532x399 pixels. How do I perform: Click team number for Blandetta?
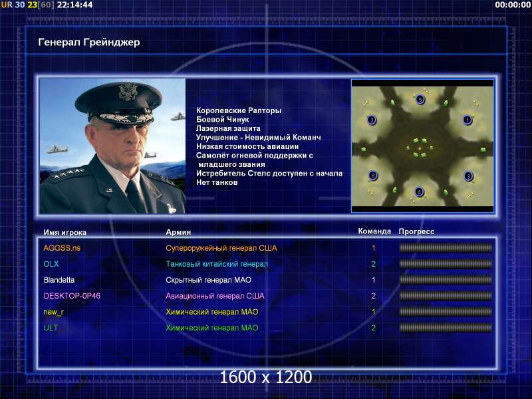coord(374,280)
